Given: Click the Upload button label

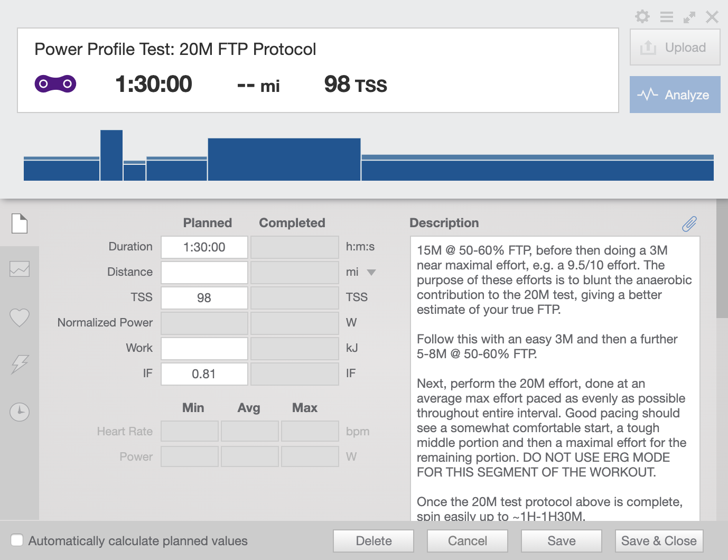Looking at the screenshot, I should coord(685,48).
